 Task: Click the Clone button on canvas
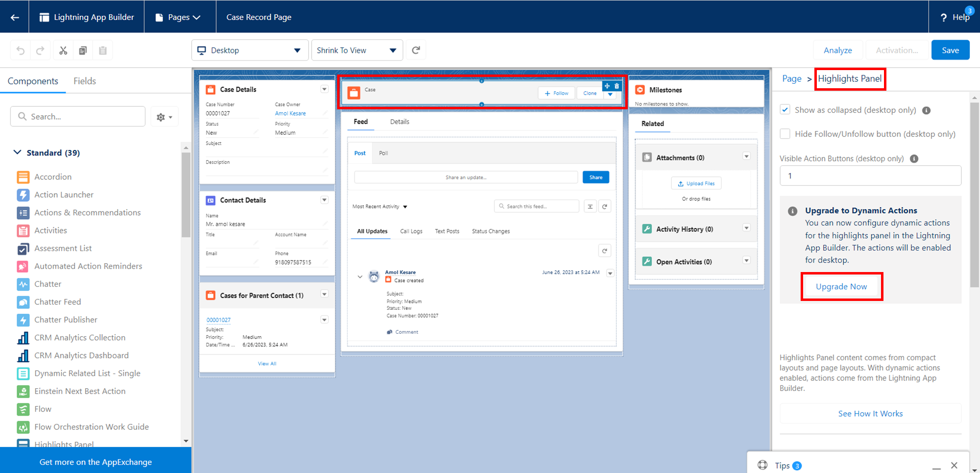(590, 93)
